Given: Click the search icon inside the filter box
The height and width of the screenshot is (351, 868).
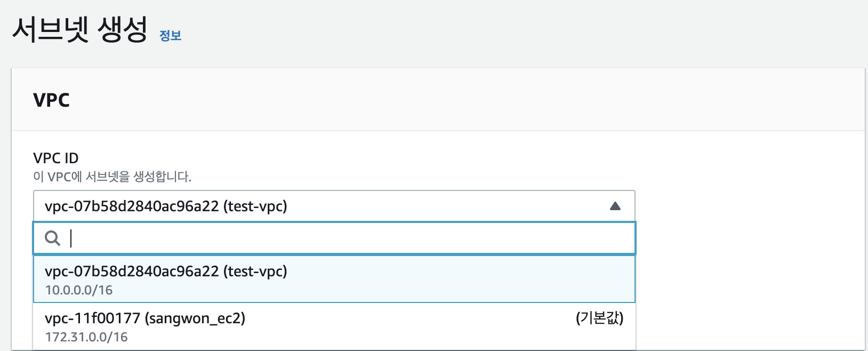Looking at the screenshot, I should pos(52,238).
